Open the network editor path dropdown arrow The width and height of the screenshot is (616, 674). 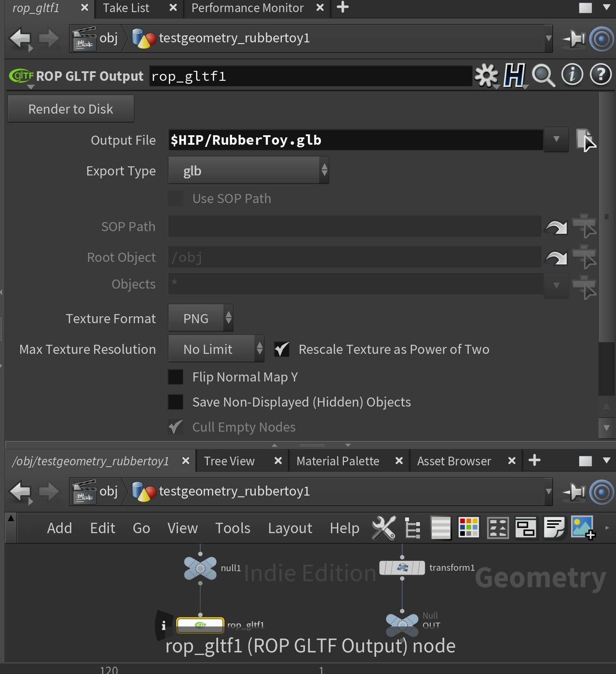(548, 491)
